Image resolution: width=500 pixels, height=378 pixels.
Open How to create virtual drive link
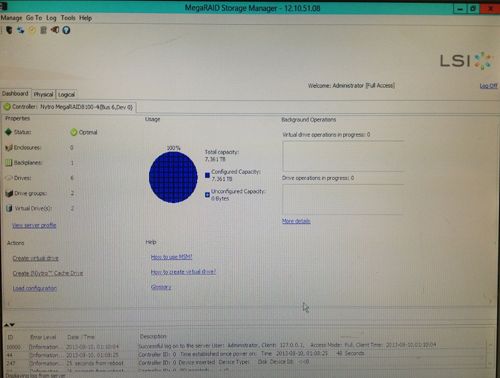tap(183, 272)
